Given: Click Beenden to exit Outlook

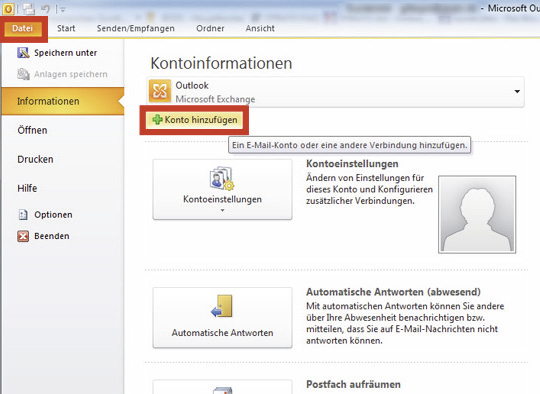Looking at the screenshot, I should point(52,236).
